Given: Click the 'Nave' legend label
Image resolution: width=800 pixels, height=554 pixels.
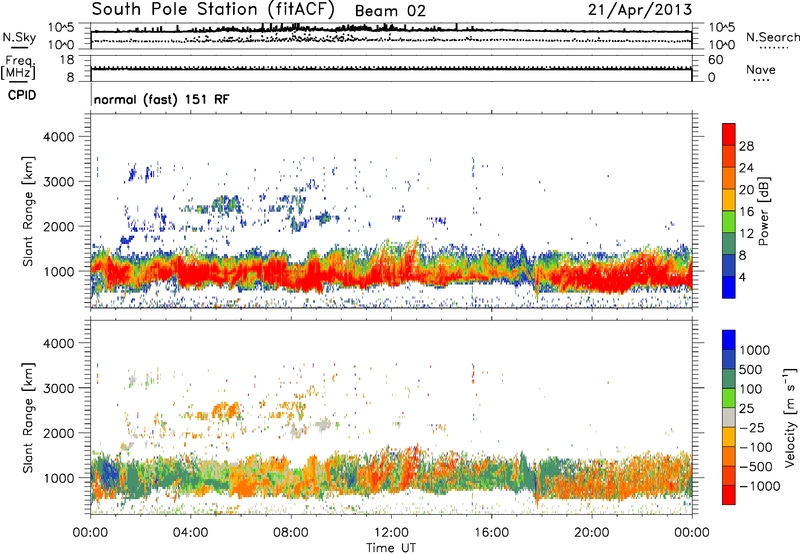Looking at the screenshot, I should (x=761, y=70).
